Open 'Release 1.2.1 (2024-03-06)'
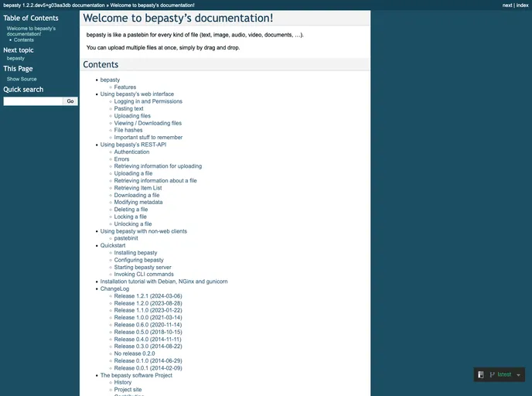 (148, 296)
